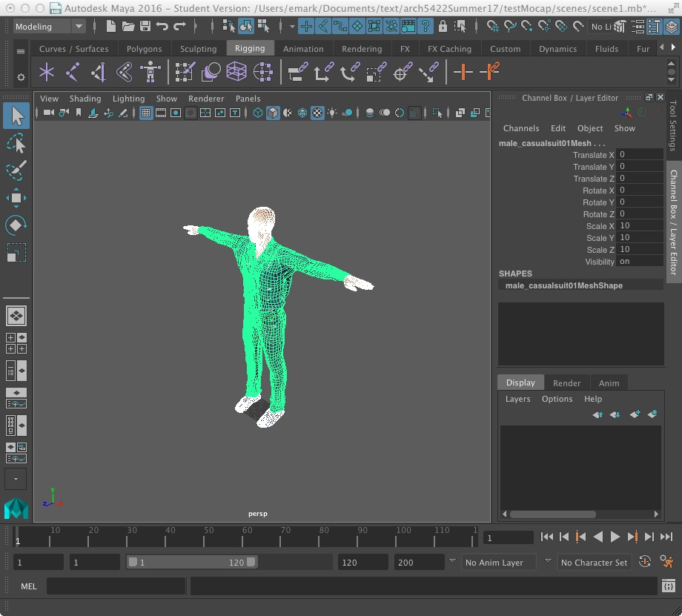Toggle the grid display in the viewport toolbar
The width and height of the screenshot is (682, 616).
click(x=145, y=112)
